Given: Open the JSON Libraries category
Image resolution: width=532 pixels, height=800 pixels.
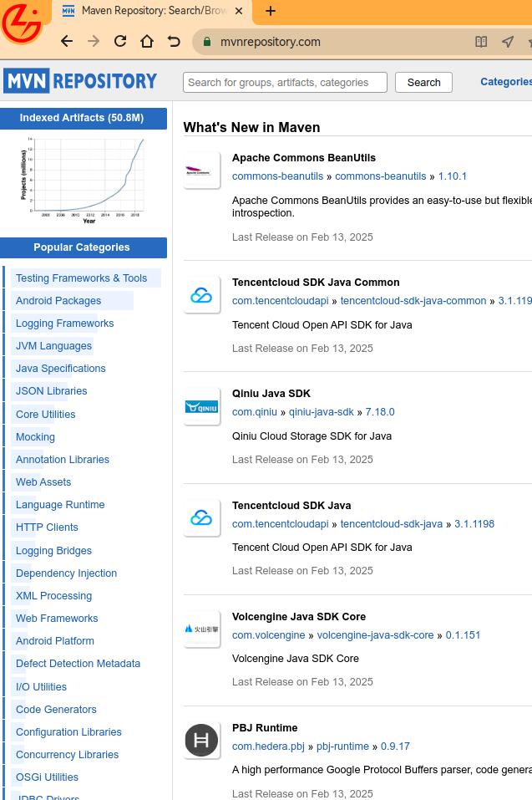Looking at the screenshot, I should (51, 391).
